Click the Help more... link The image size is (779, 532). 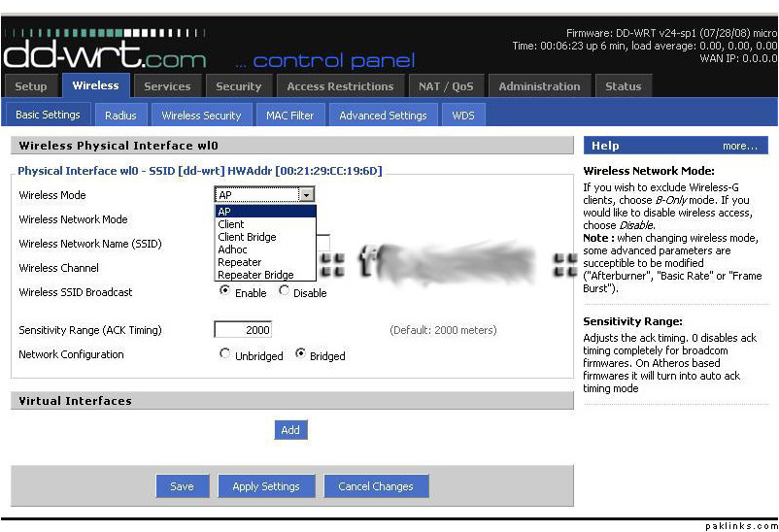pyautogui.click(x=739, y=146)
